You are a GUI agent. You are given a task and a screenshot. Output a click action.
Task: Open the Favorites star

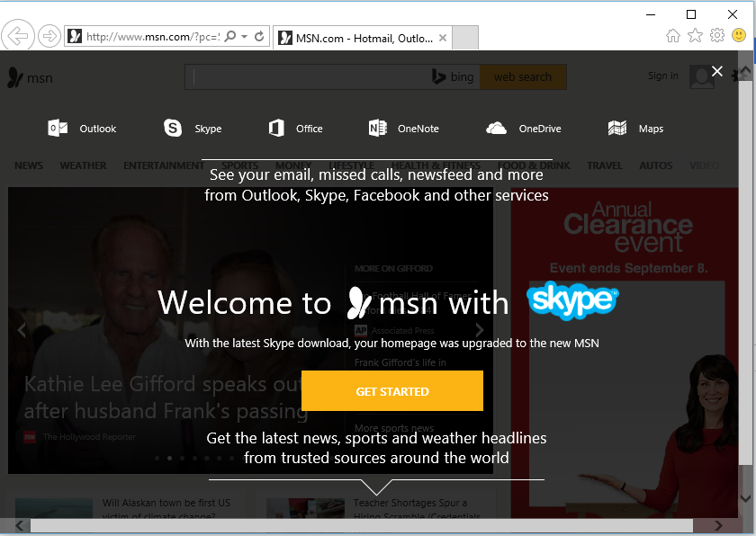pyautogui.click(x=695, y=34)
